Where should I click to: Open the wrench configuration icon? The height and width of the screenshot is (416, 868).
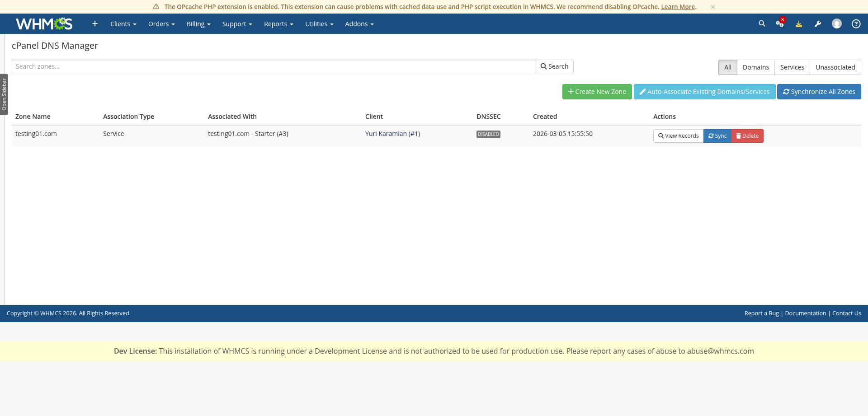[x=818, y=24]
